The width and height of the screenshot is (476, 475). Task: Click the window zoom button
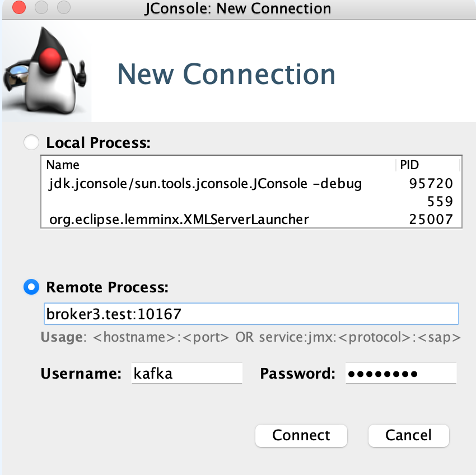pos(64,8)
